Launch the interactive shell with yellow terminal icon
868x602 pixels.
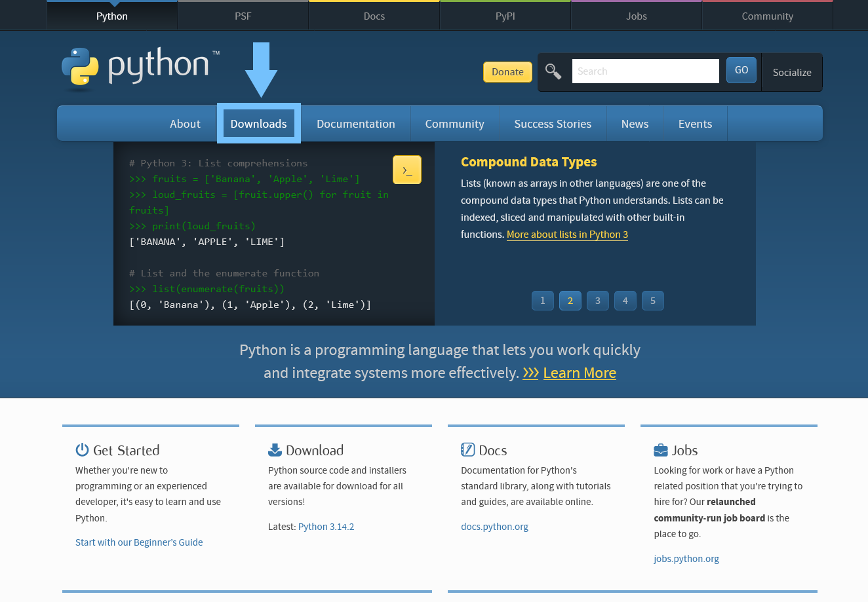pos(406,170)
